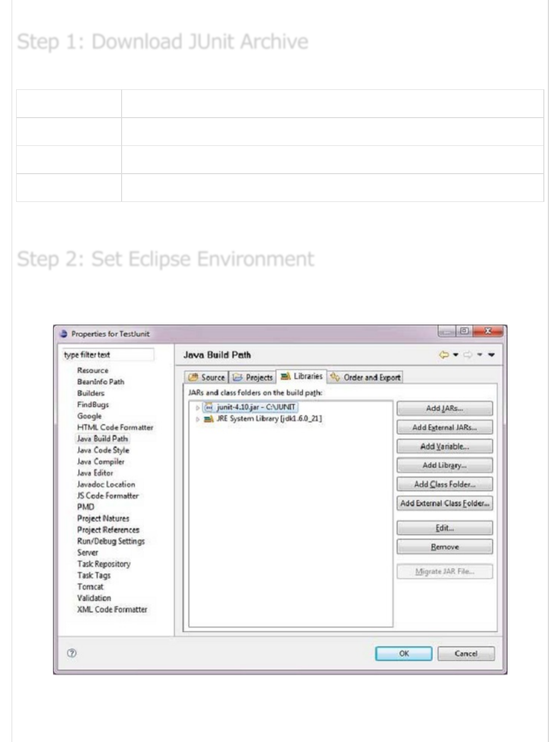Open JS Code Formatter page
Viewport: 560px width, 742px height.
point(108,496)
